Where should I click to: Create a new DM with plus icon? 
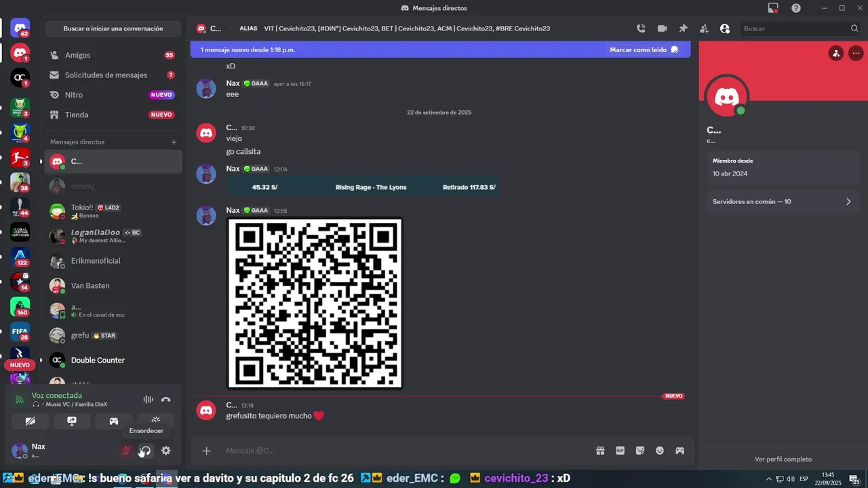tap(174, 142)
